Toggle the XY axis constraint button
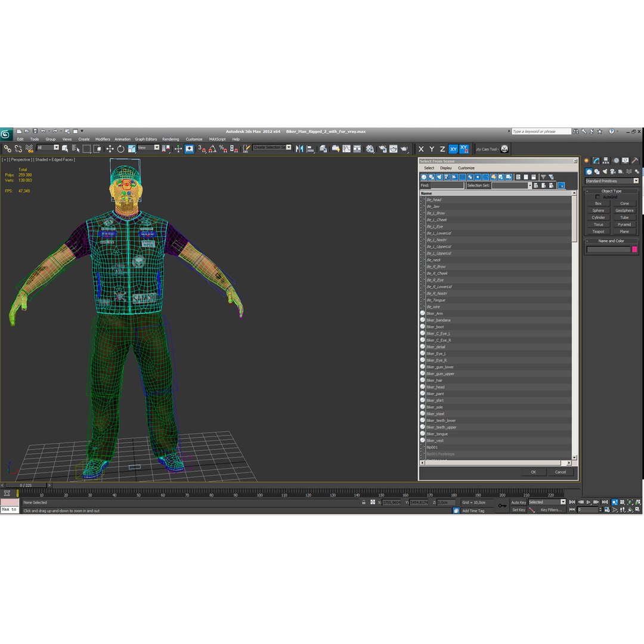The height and width of the screenshot is (644, 644). 453,149
